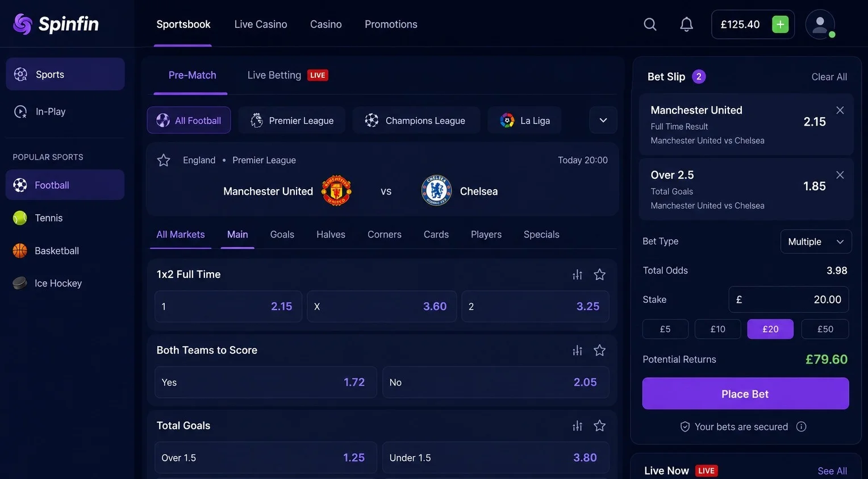Viewport: 868px width, 479px height.
Task: Select Goals markets tab
Action: point(282,235)
